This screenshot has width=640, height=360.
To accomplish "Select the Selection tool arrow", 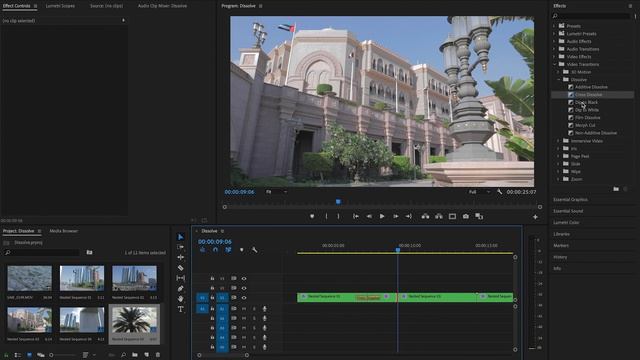I will click(x=180, y=237).
